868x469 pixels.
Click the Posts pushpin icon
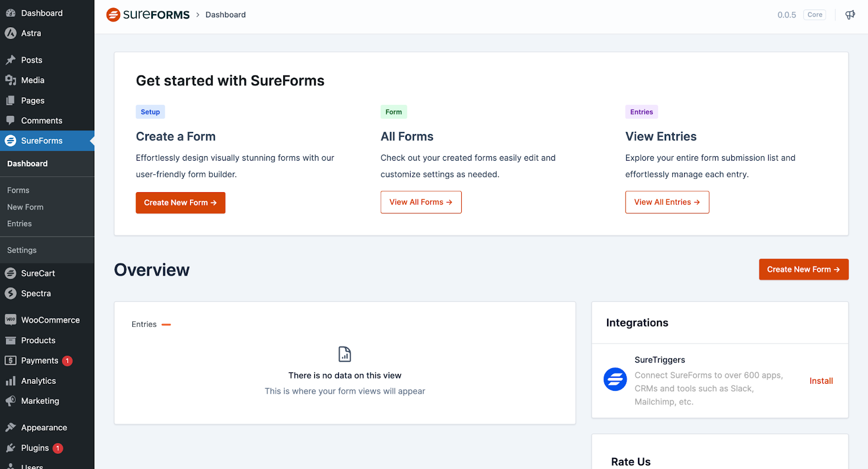click(x=10, y=60)
